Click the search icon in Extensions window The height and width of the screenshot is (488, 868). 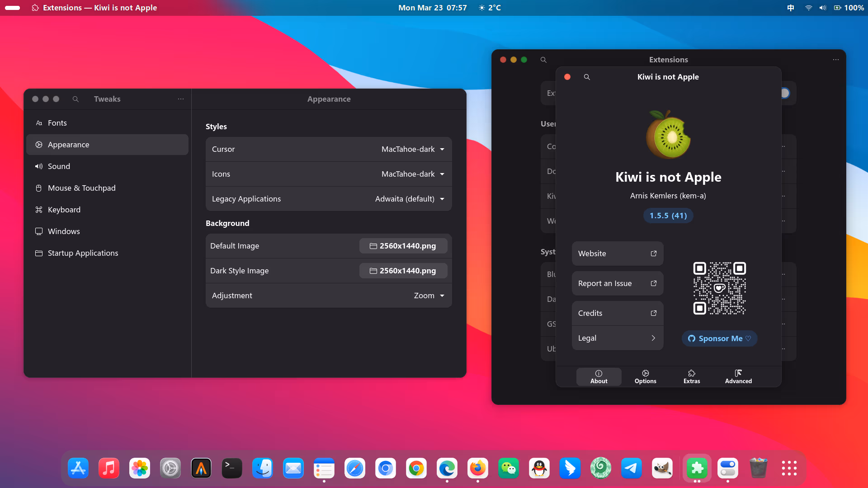(543, 60)
